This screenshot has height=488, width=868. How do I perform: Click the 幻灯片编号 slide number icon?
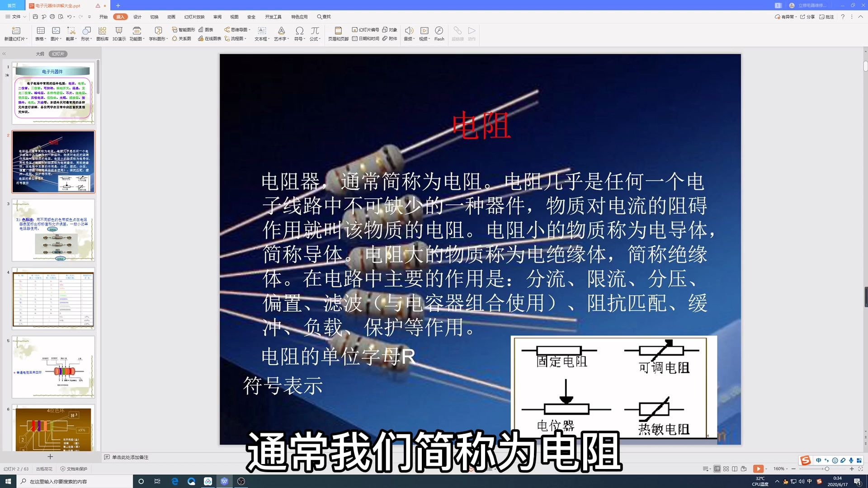365,29
